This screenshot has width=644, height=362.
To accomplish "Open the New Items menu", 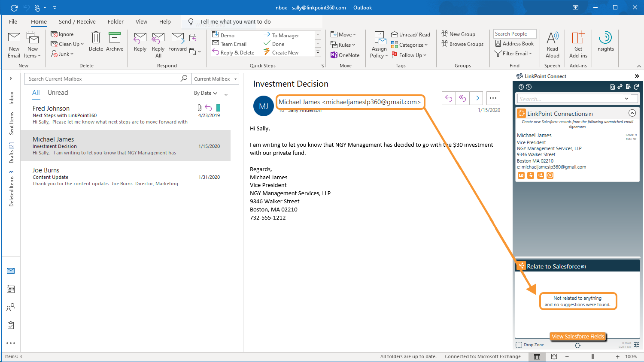I will 33,45.
